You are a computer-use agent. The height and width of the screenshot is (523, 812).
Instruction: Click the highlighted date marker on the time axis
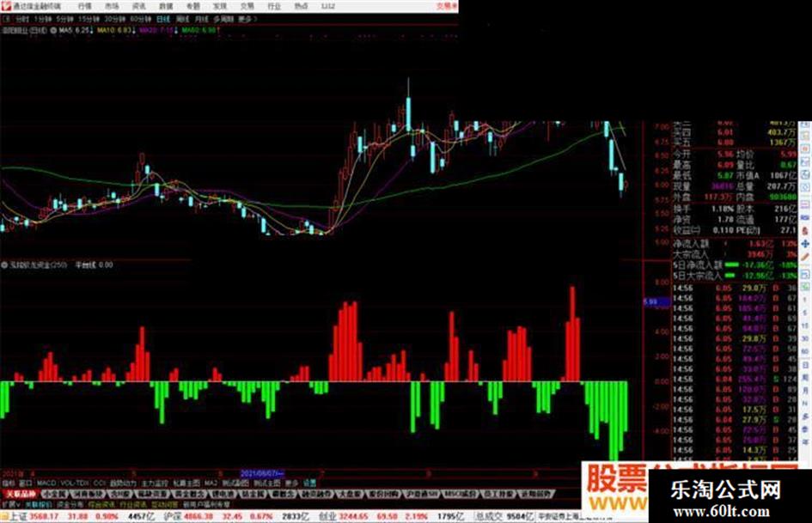point(262,473)
